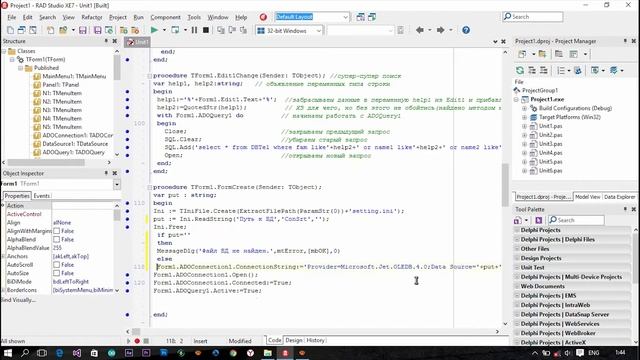The height and width of the screenshot is (360, 640).
Task: Click the Run Without Debugging icon
Action: 176,30
